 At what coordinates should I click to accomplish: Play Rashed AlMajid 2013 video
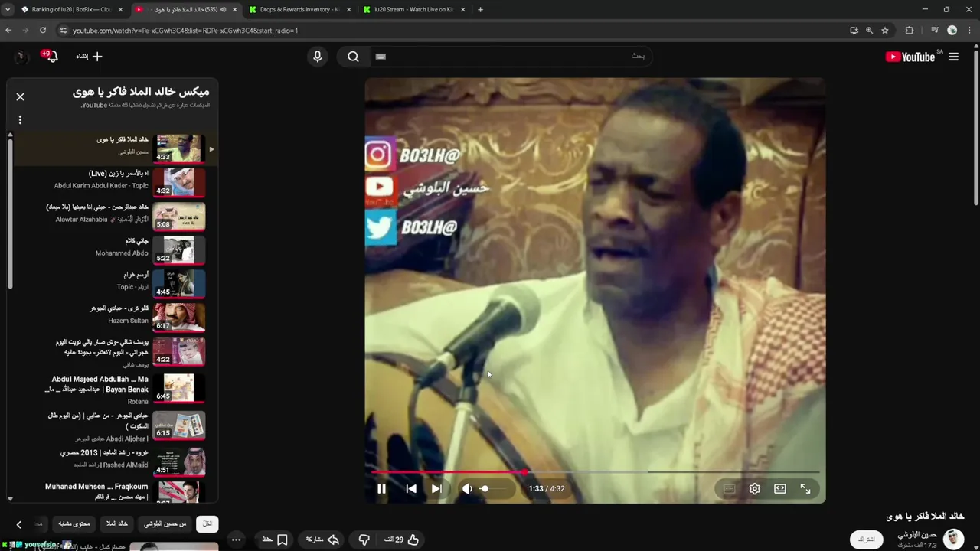click(111, 461)
